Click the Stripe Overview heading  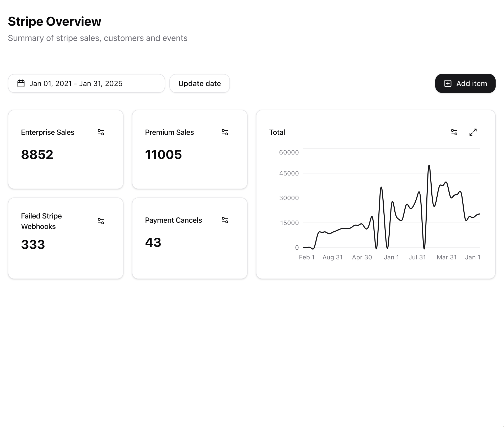click(55, 22)
